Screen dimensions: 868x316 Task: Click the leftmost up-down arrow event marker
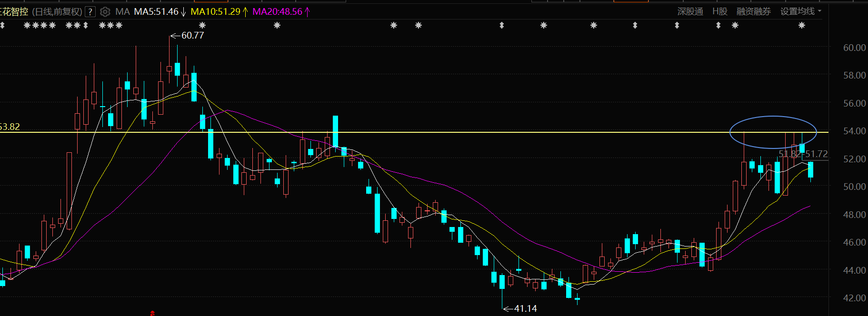2,25
